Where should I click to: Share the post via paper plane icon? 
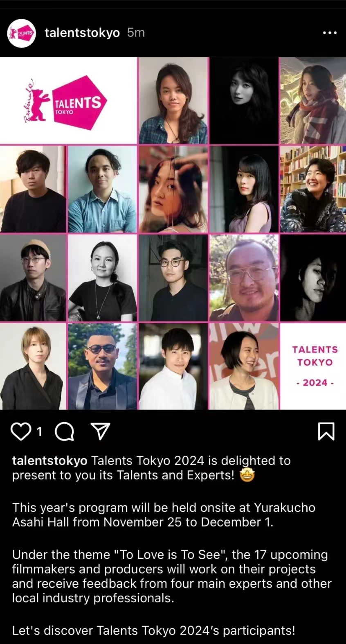pos(100,432)
